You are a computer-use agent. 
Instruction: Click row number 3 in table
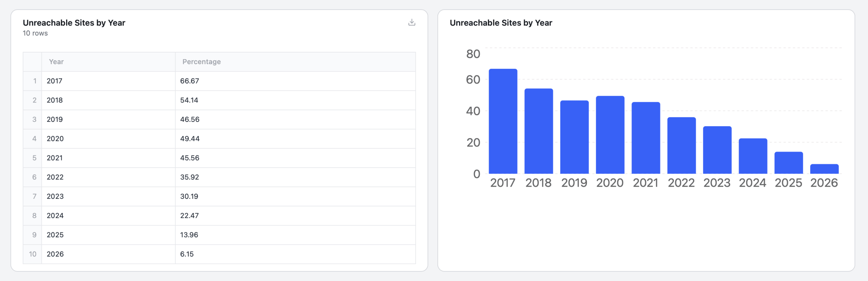click(x=34, y=119)
